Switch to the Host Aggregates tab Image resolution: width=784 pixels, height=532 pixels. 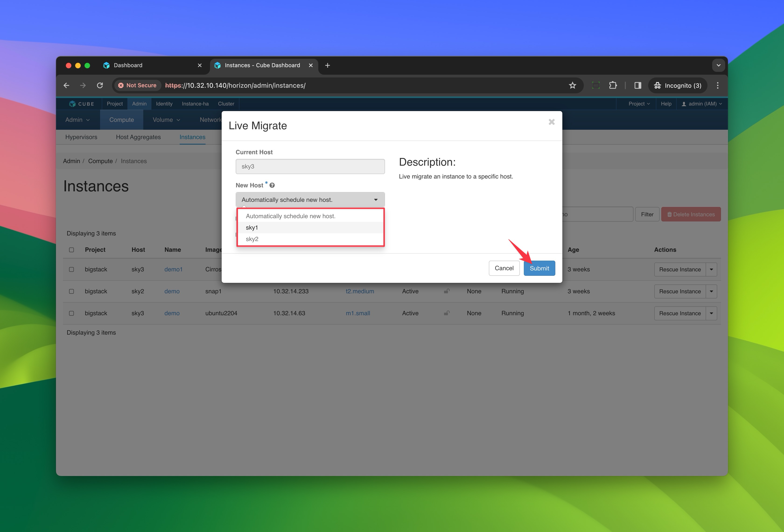click(x=138, y=137)
